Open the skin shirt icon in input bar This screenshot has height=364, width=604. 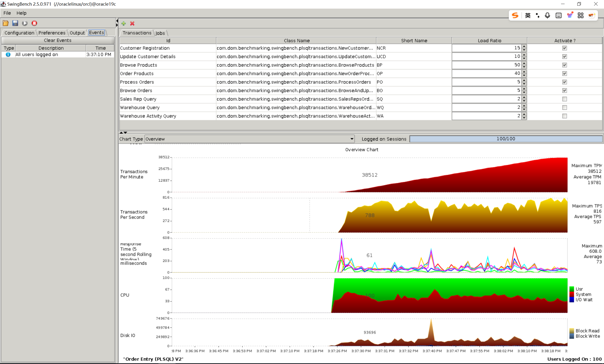(x=570, y=15)
